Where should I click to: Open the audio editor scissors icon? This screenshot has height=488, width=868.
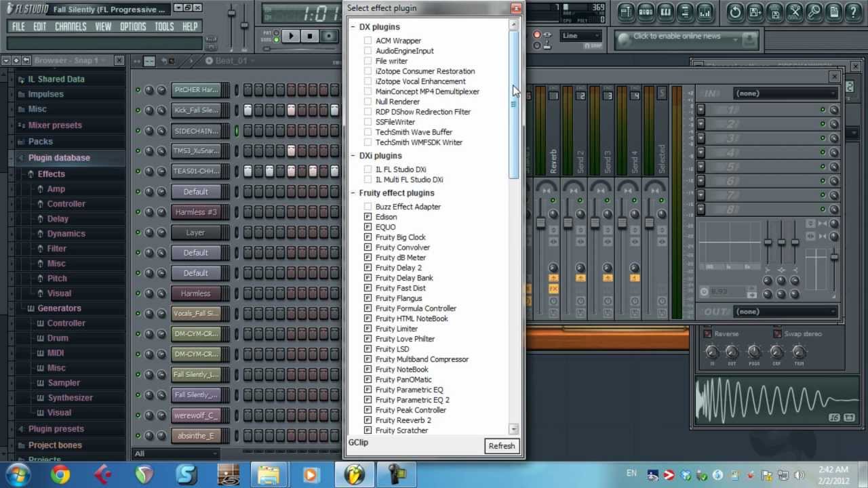click(x=794, y=12)
